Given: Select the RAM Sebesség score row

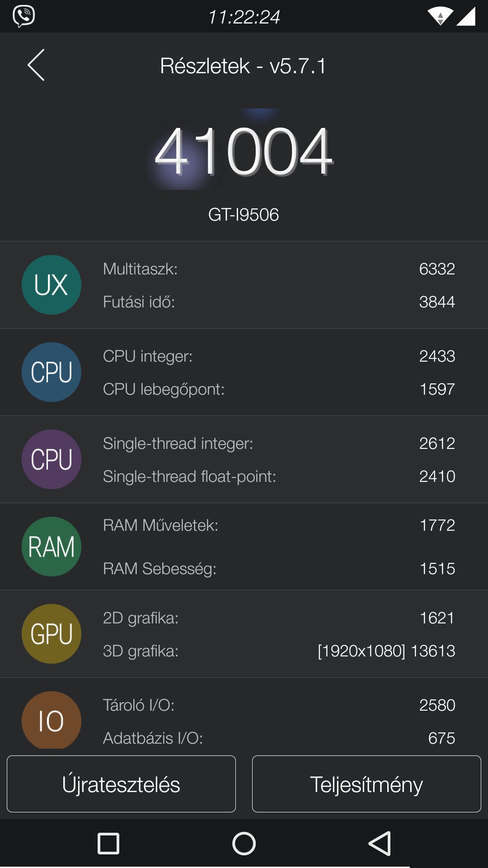Looking at the screenshot, I should tap(279, 569).
